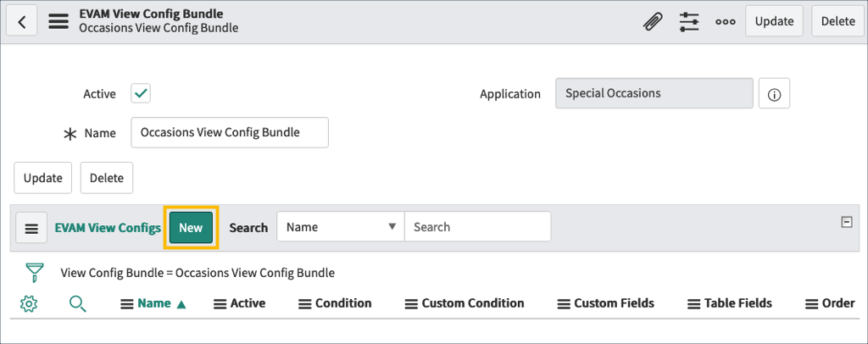Screen dimensions: 868x344
Task: Open personalize form sliders icon
Action: pos(689,21)
